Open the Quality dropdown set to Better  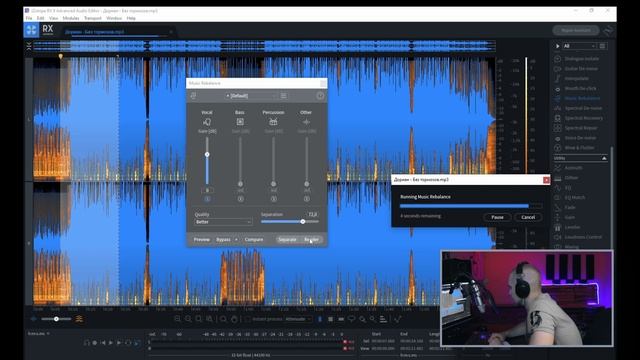click(223, 222)
